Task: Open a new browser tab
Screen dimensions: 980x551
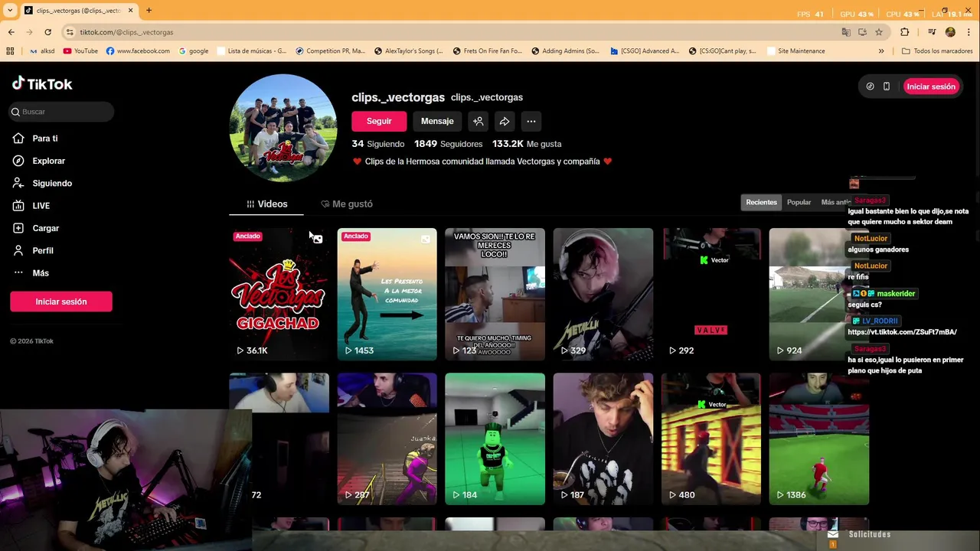Action: click(149, 11)
